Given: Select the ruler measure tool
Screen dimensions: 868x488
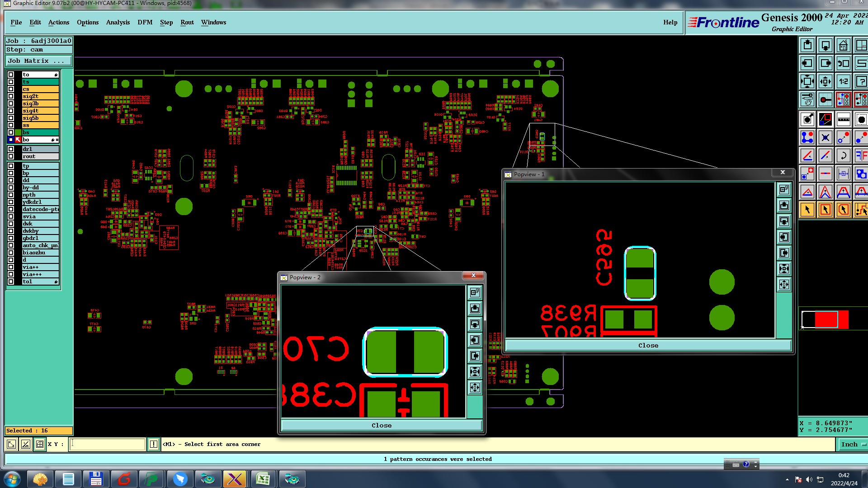Looking at the screenshot, I should (x=843, y=119).
